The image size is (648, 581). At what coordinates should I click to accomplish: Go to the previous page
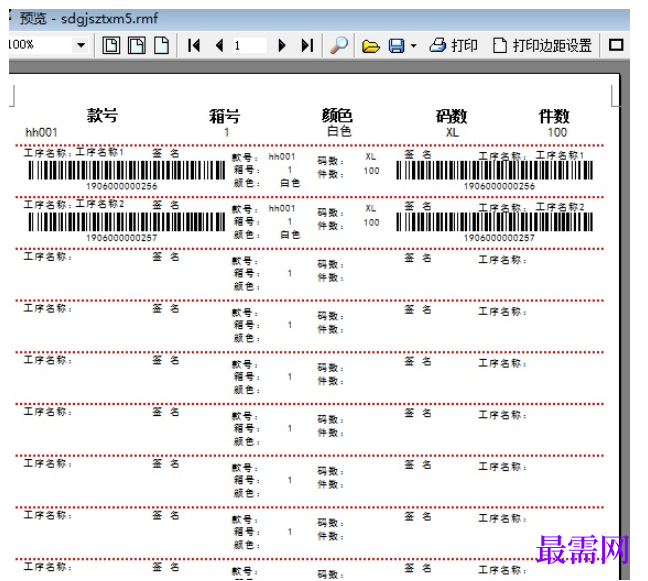219,45
